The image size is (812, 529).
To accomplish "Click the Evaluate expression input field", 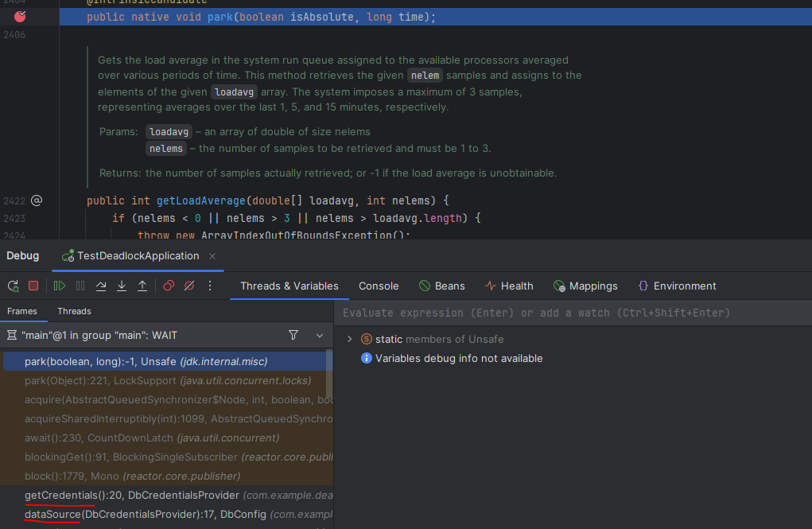I will pyautogui.click(x=573, y=313).
